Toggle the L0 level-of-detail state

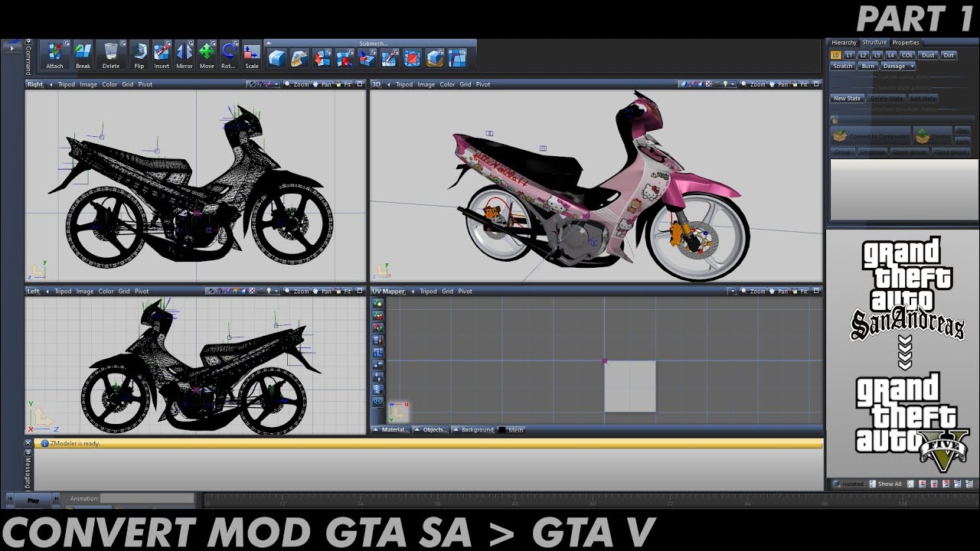tap(836, 55)
